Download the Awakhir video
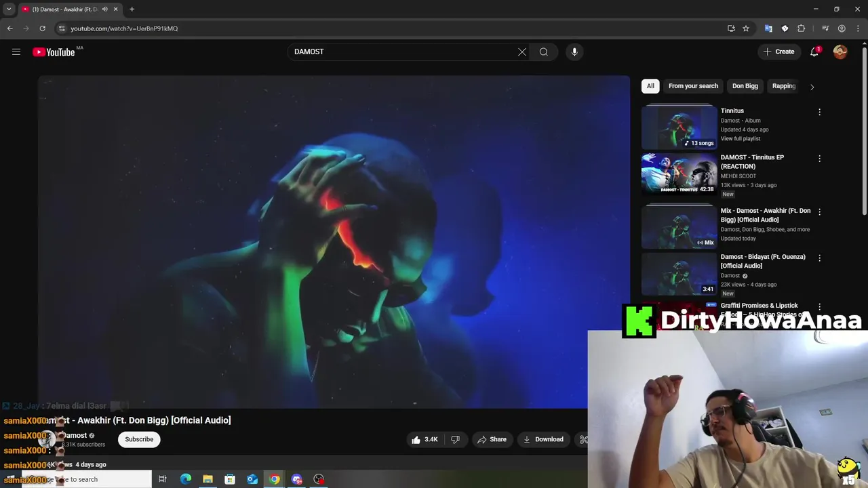Image resolution: width=868 pixels, height=488 pixels. point(543,439)
